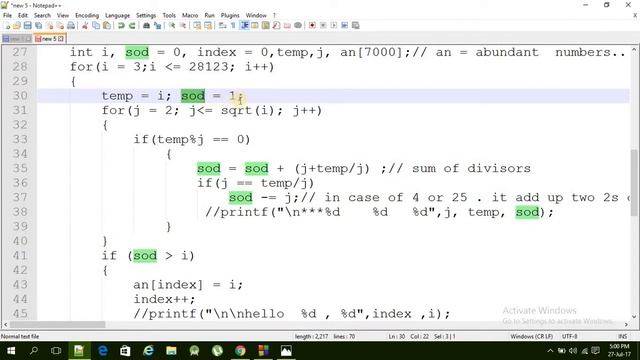Toggle the indent guide icon

point(244,25)
